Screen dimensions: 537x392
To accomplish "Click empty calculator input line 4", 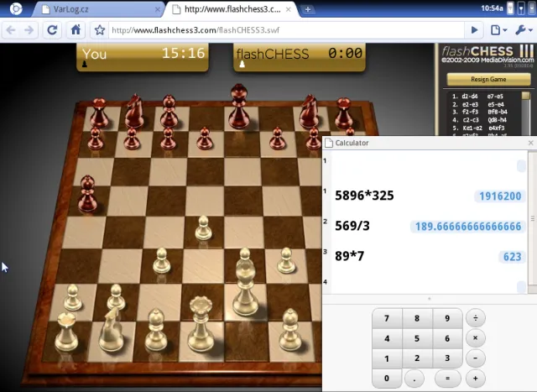I will pos(425,286).
